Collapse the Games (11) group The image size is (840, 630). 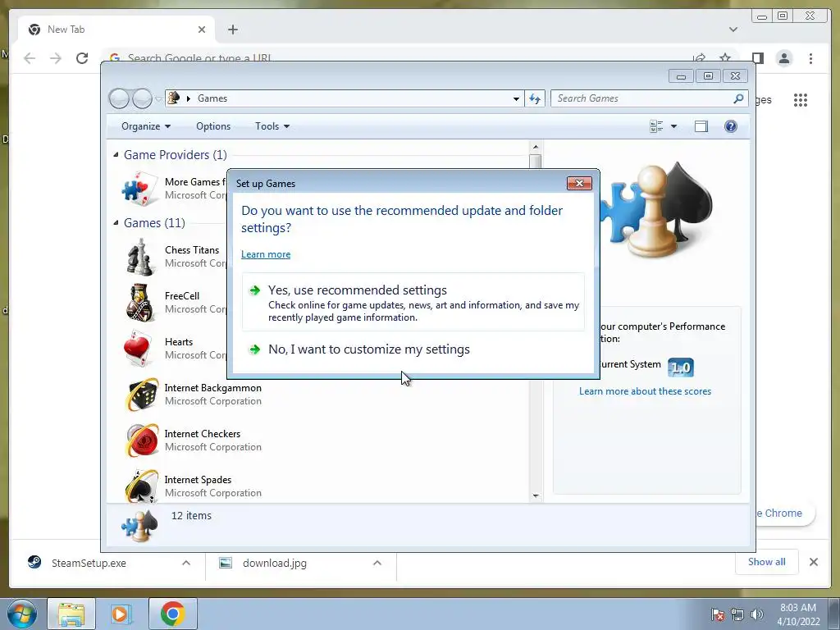[116, 223]
